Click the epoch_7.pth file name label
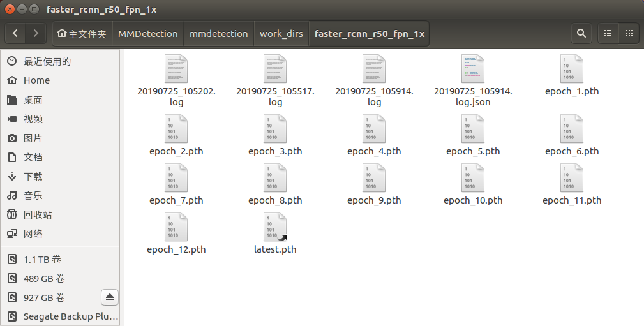The height and width of the screenshot is (326, 644). (x=176, y=200)
